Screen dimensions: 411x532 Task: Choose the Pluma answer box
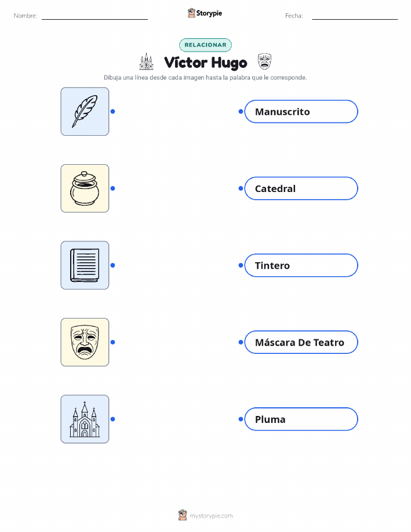point(301,419)
